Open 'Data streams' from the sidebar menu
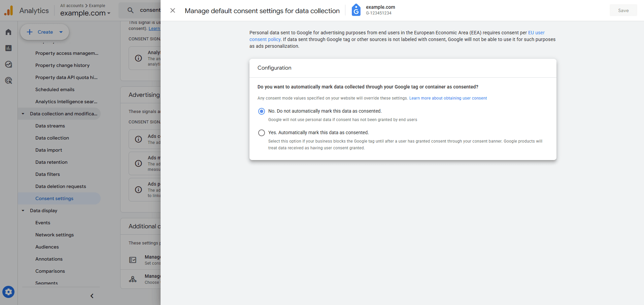Image resolution: width=644 pixels, height=305 pixels. click(x=50, y=126)
